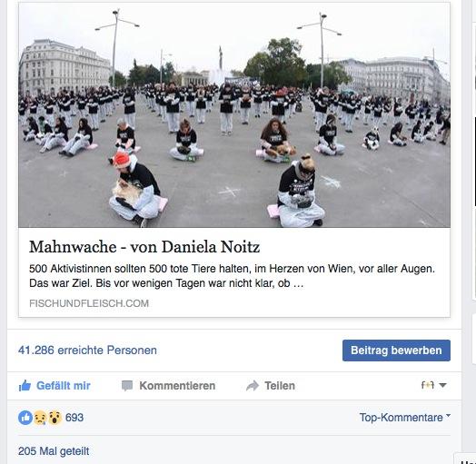The height and width of the screenshot is (464, 476).
Task: Click the wow face reaction icon
Action: click(55, 418)
